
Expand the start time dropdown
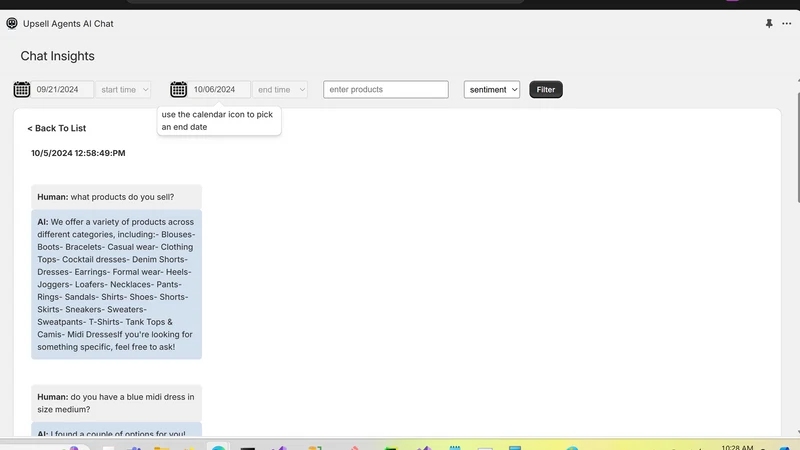(124, 89)
